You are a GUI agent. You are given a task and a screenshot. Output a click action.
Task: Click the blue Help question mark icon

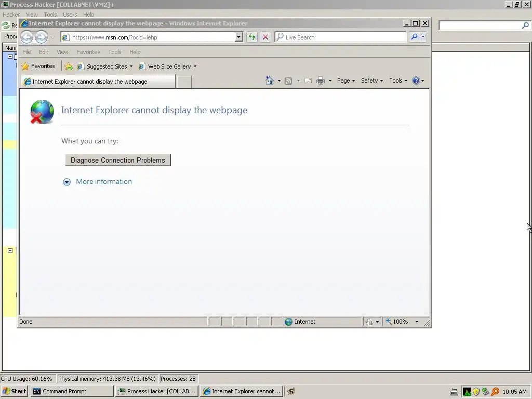click(416, 81)
